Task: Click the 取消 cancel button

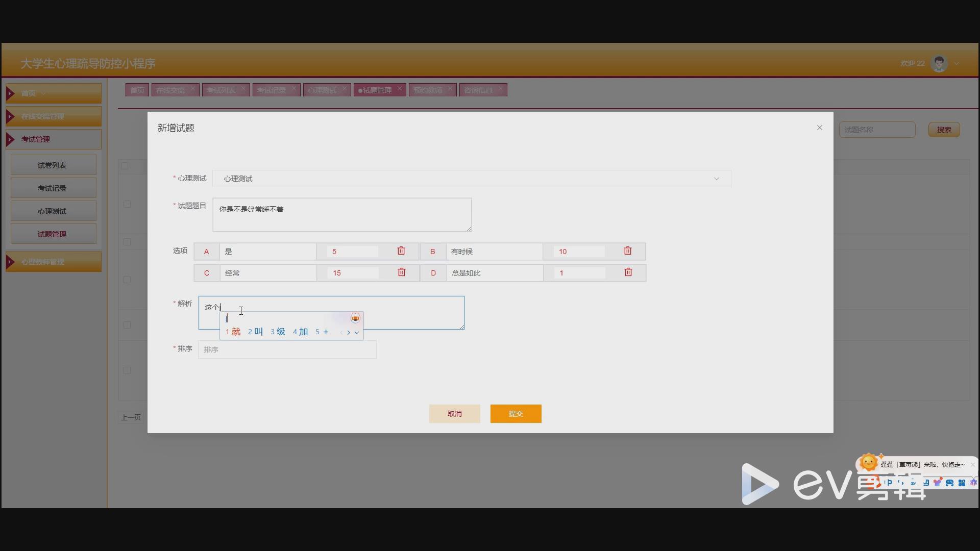Action: 455,414
